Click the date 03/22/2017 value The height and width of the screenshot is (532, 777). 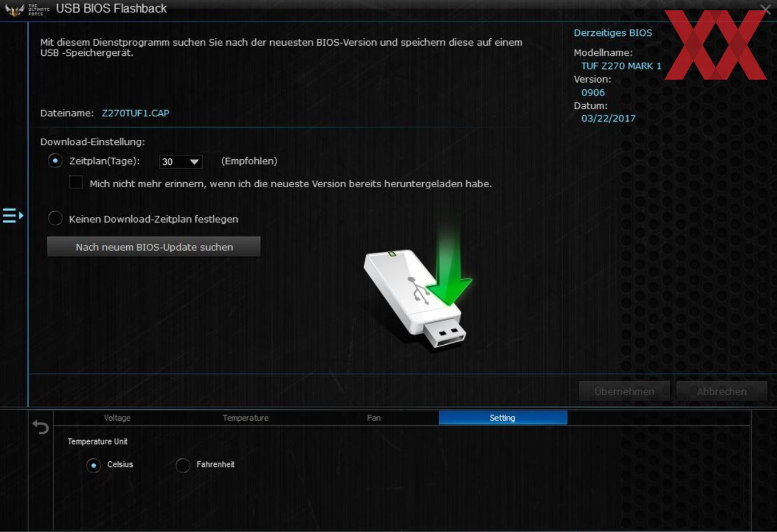(608, 118)
